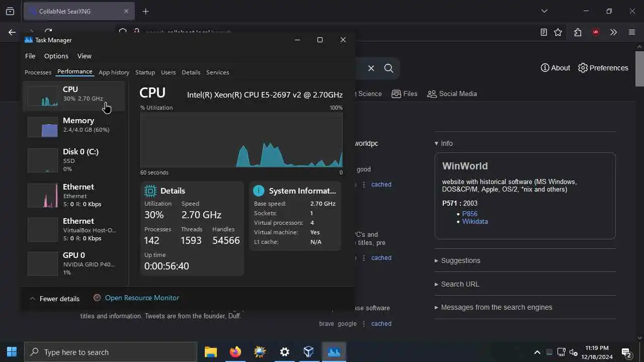Open SearXNG Preferences
Screen dimensions: 644x362
click(603, 68)
